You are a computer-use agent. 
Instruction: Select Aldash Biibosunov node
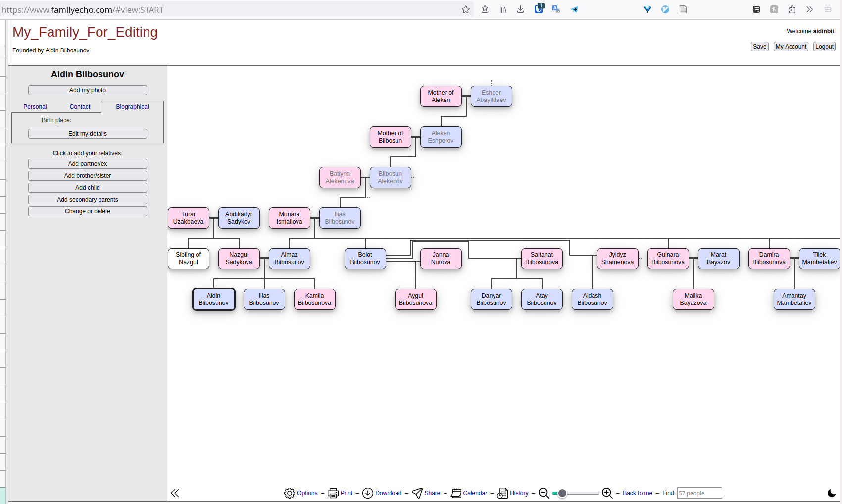coord(593,299)
